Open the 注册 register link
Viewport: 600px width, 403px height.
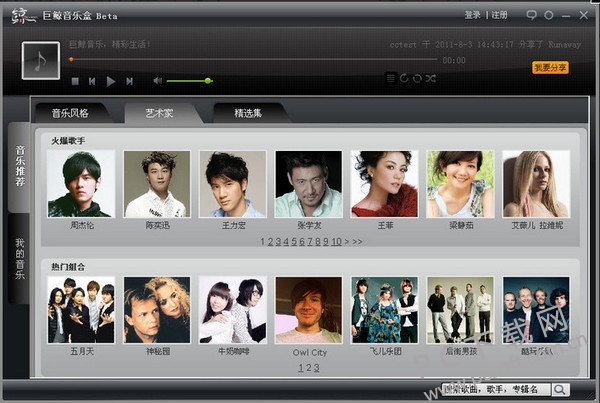[x=499, y=15]
